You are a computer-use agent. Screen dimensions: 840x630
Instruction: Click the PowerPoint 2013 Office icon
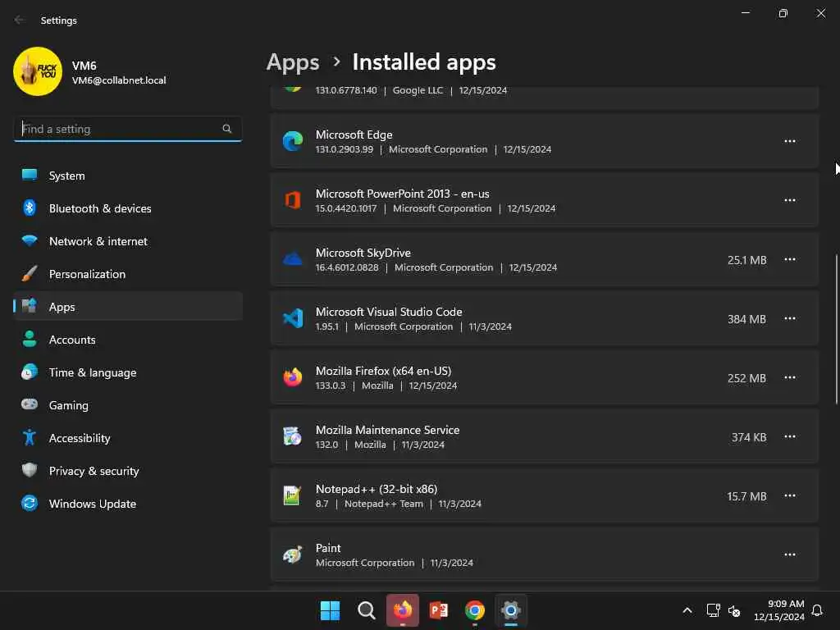tap(293, 200)
